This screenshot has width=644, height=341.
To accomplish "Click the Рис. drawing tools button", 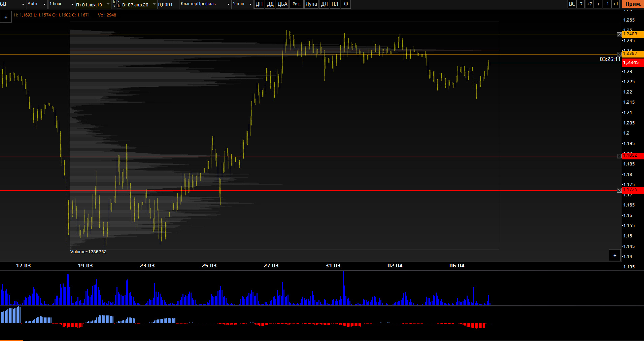I will point(296,4).
